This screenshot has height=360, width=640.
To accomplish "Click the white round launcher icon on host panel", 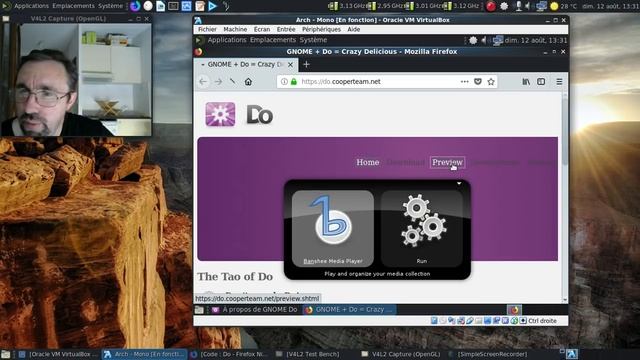I will coord(148,6).
